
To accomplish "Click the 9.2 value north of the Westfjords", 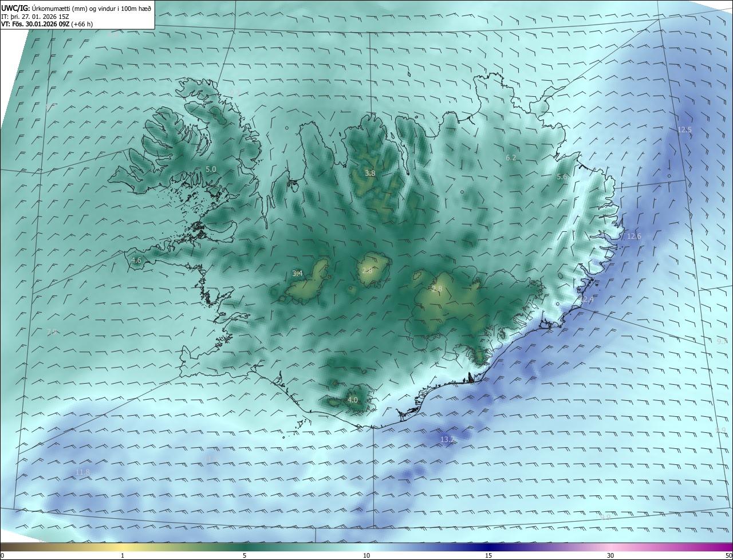I will 235,92.
